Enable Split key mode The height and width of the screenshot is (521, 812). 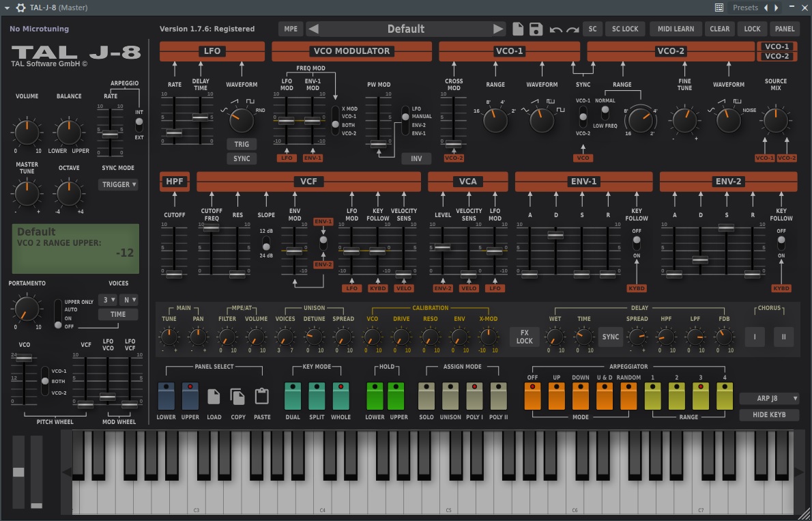tap(317, 396)
